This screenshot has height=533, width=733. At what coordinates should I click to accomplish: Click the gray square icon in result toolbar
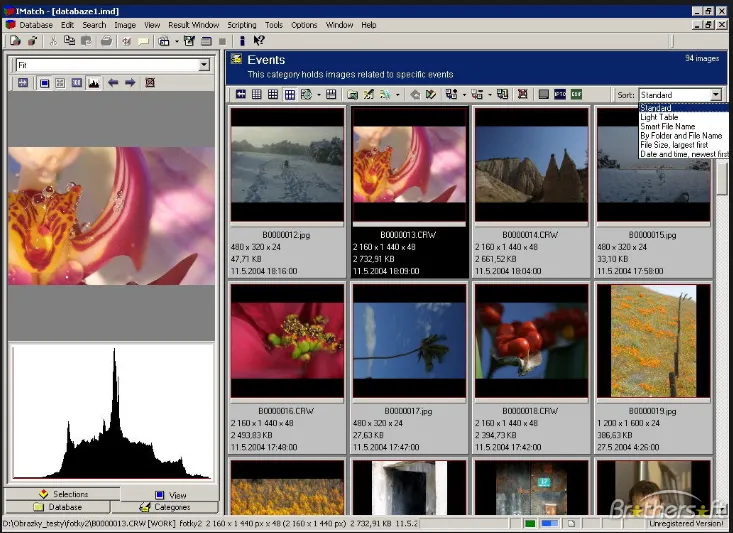pos(543,94)
